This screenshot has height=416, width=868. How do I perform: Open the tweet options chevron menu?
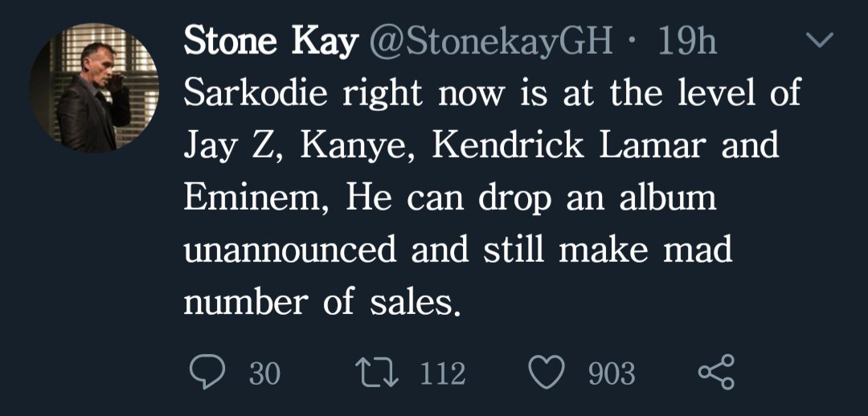tap(820, 40)
